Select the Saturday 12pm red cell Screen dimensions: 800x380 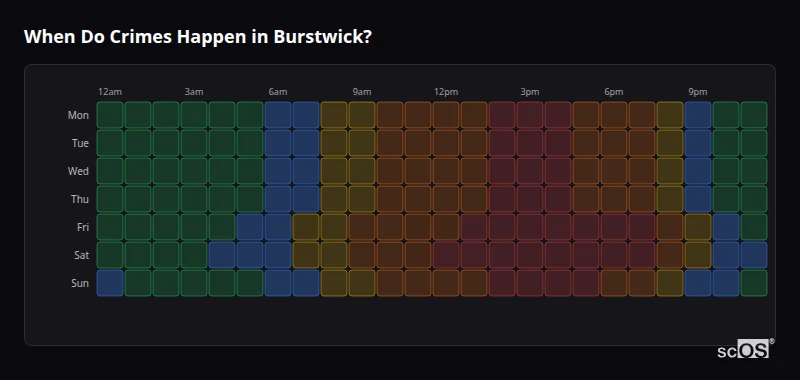point(446,255)
